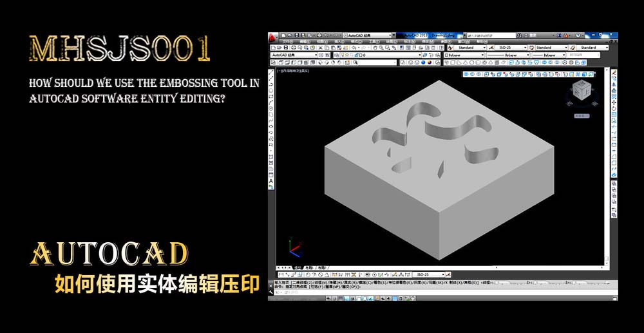Click Text Style icon in Styles toolbar
Screen dimensions: 644x333
tap(450, 48)
